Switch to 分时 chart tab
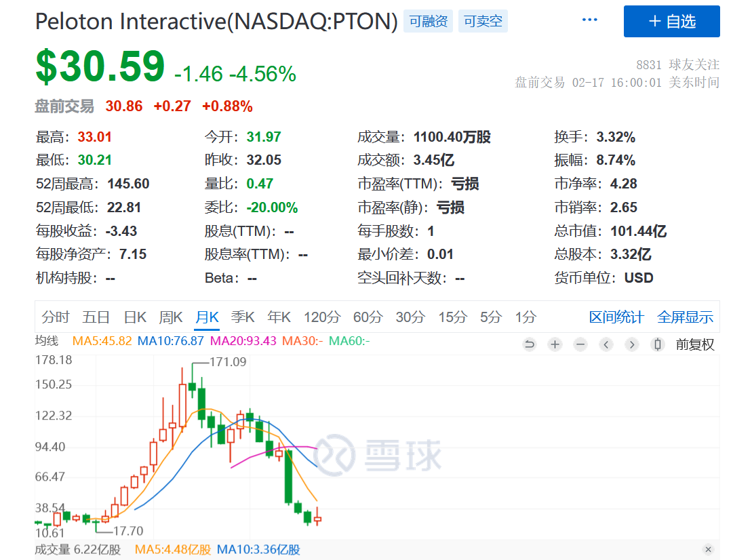 [56, 317]
